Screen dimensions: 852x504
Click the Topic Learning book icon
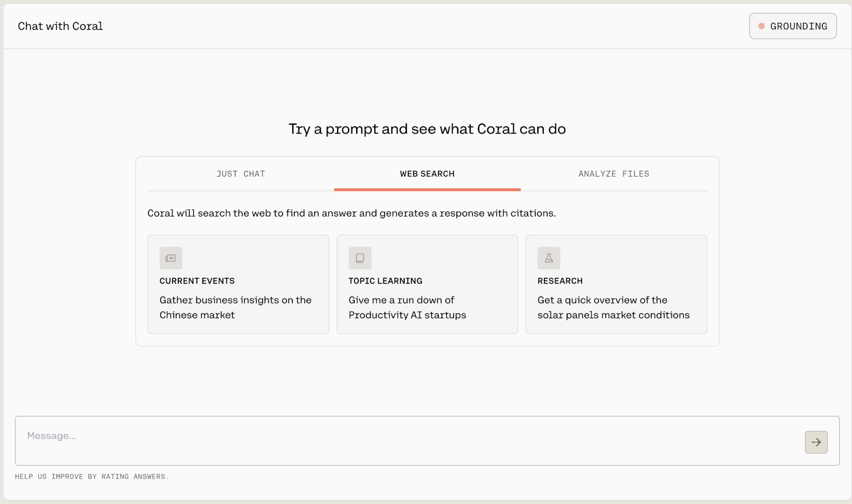360,258
